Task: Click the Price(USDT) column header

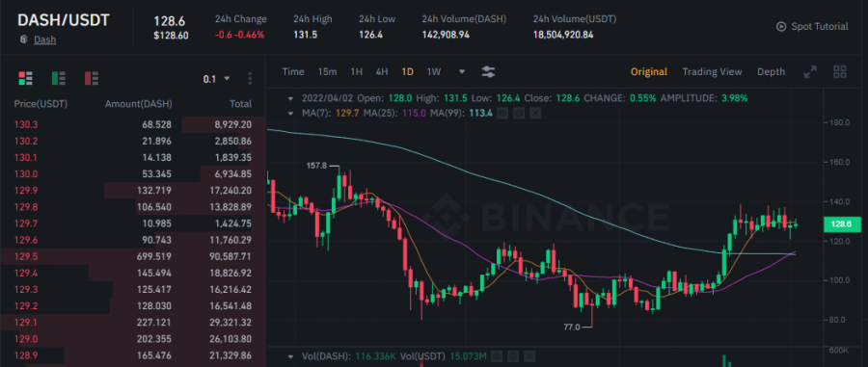Action: [x=41, y=104]
